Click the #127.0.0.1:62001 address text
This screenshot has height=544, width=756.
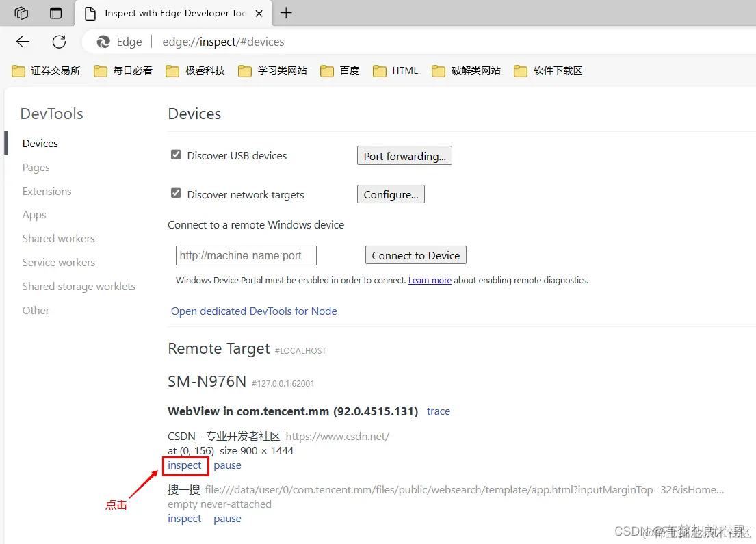pyautogui.click(x=283, y=383)
